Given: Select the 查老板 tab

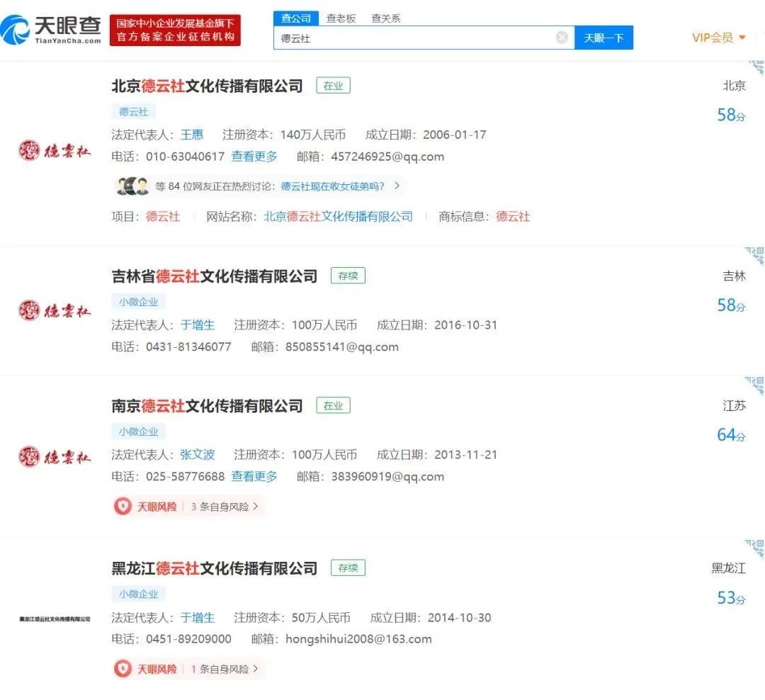Looking at the screenshot, I should [341, 18].
